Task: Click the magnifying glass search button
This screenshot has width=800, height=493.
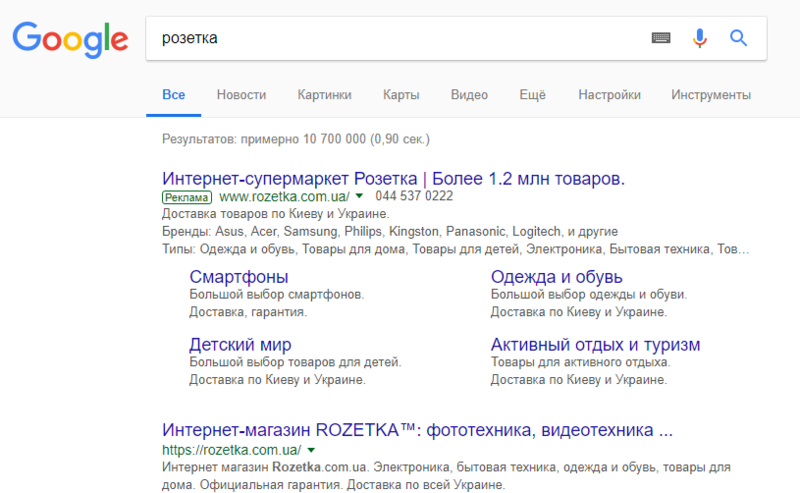Action: tap(738, 38)
